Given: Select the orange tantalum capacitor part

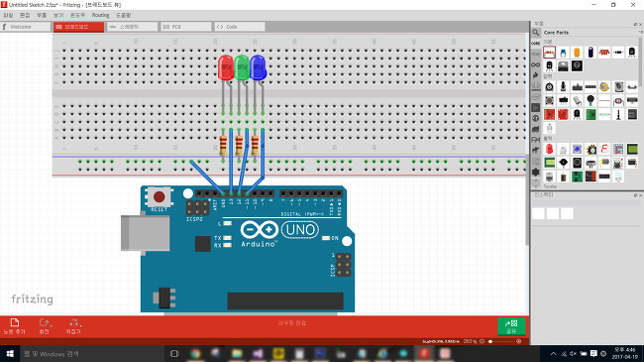Looking at the screenshot, I should point(577,53).
